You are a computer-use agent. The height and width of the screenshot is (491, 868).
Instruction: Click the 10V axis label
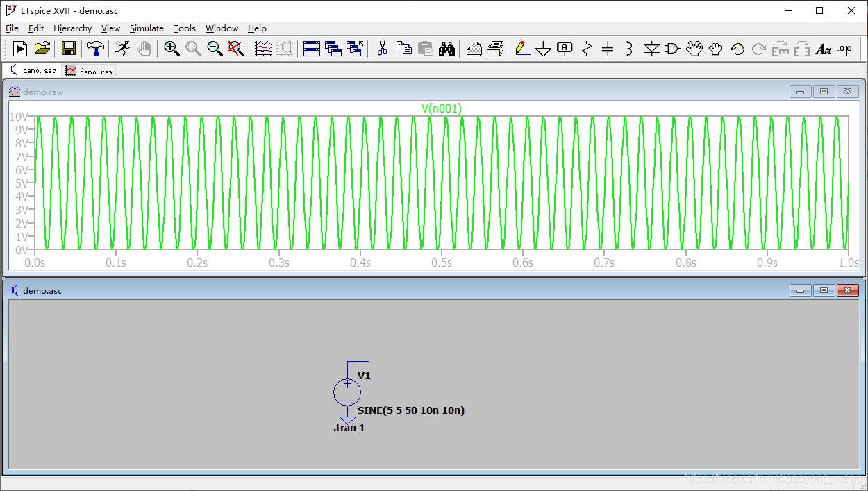pos(19,116)
